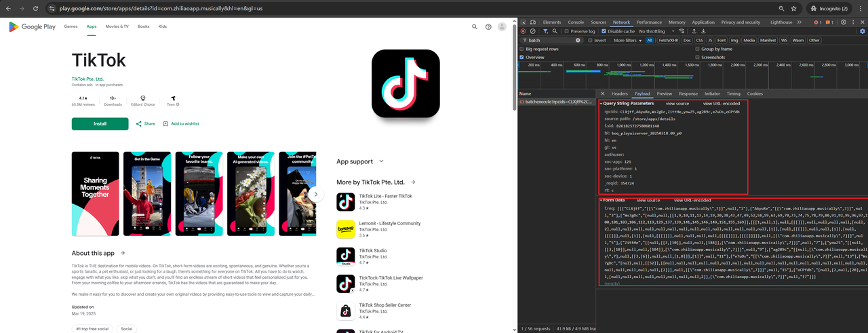Uncheck Disable cache checkbox
Image resolution: width=868 pixels, height=333 pixels.
(x=604, y=31)
